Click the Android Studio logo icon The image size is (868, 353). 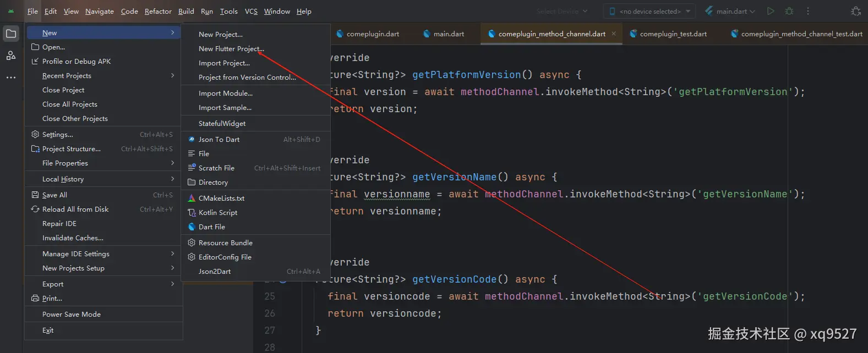pos(11,11)
